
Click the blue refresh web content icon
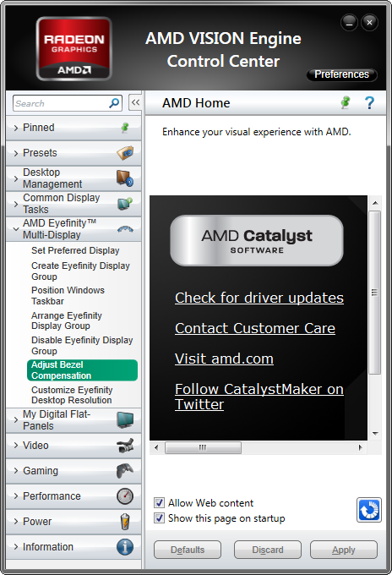tap(369, 510)
